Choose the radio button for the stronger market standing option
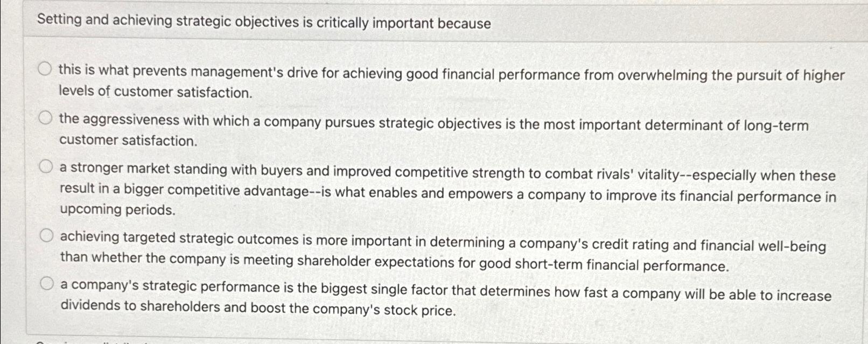The image size is (868, 344). [46, 166]
